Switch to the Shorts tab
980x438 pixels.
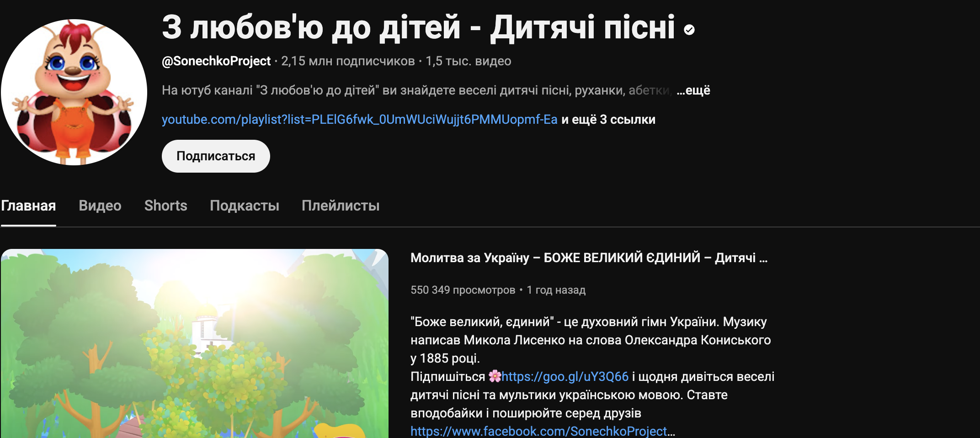pyautogui.click(x=166, y=206)
